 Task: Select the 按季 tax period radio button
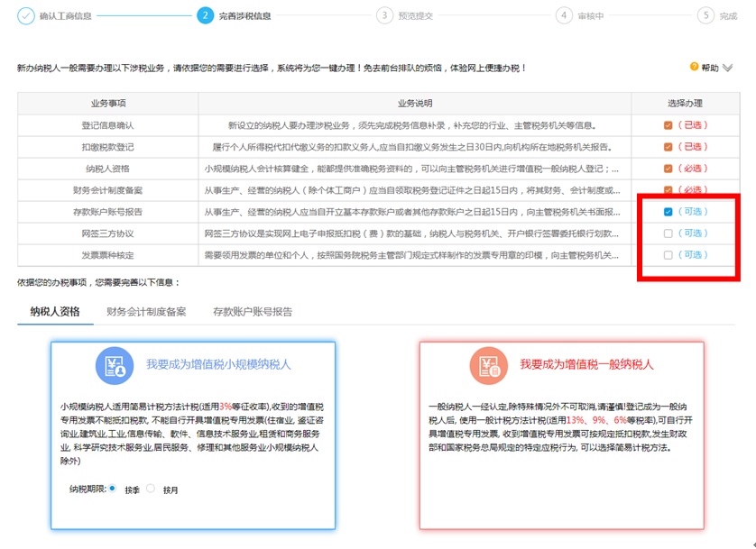click(x=113, y=489)
